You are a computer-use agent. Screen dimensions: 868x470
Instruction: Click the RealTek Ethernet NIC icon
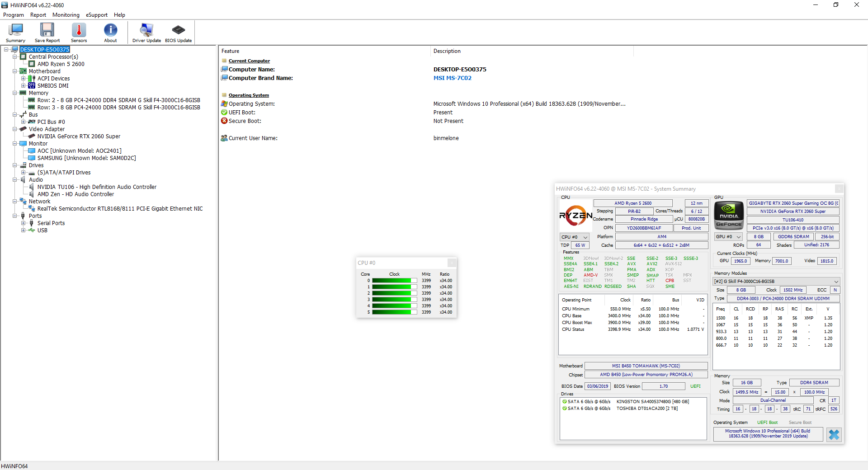32,209
